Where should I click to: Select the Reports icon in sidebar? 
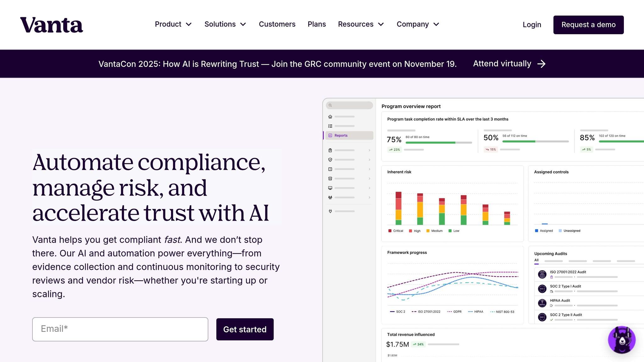(x=330, y=135)
